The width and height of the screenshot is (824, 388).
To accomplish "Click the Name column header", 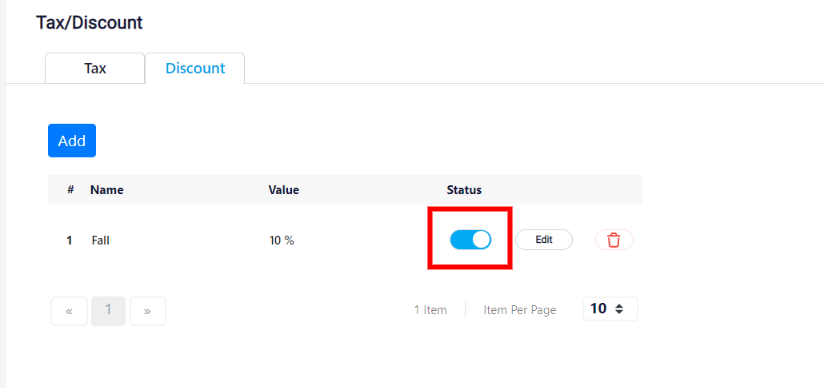I will coord(107,190).
